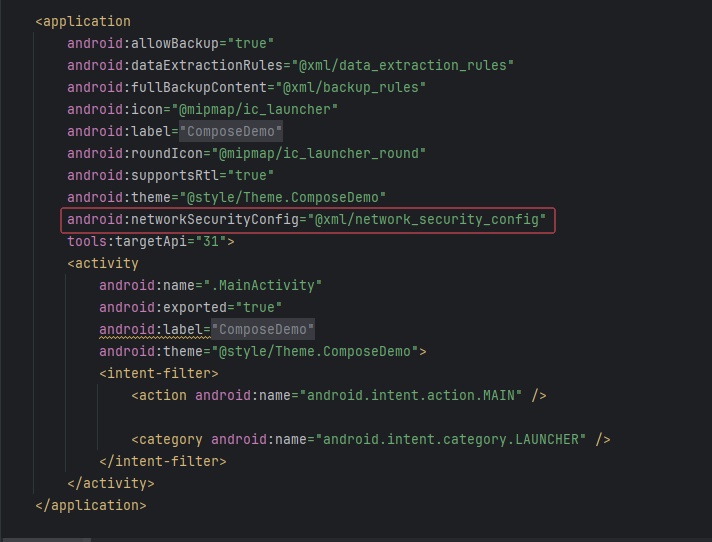
Task: Place cursor on android:supportsRtl line
Action: pos(170,176)
